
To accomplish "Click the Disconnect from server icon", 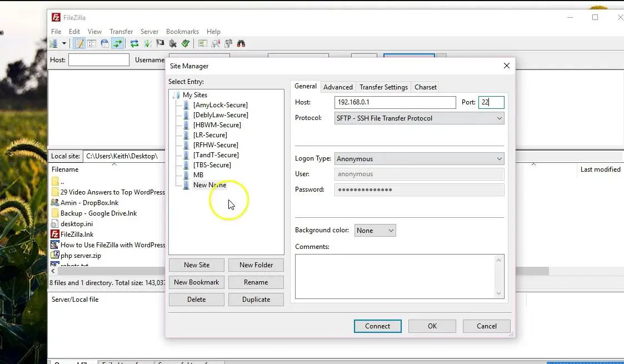I will (x=173, y=43).
